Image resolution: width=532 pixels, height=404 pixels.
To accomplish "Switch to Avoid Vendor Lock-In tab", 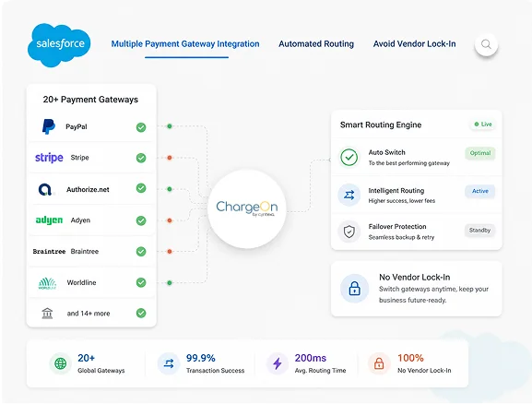I will tap(414, 43).
